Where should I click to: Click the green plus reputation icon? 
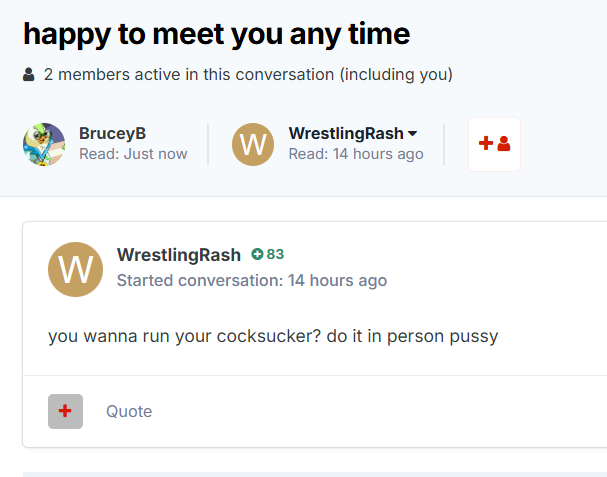coord(257,254)
